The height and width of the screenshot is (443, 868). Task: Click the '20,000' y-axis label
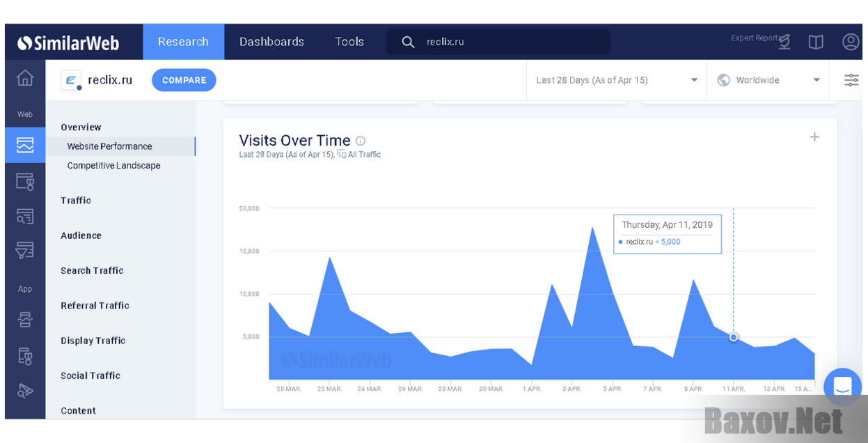[249, 208]
